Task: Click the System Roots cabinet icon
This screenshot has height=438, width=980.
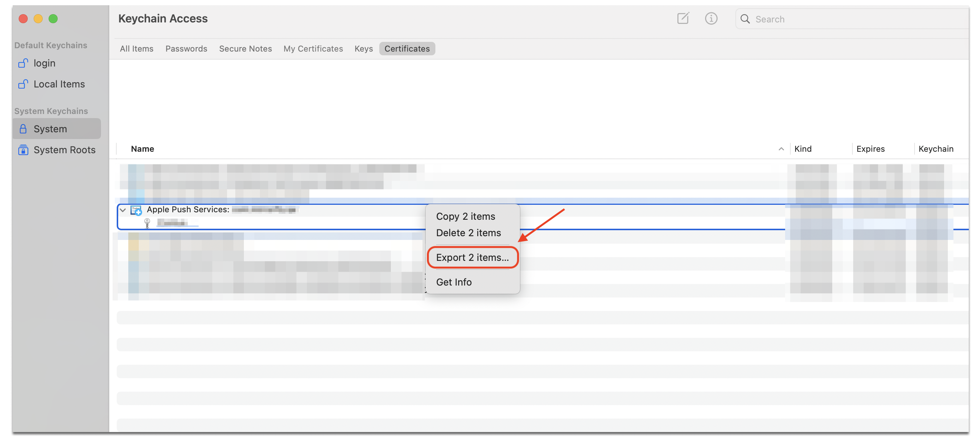Action: (23, 150)
